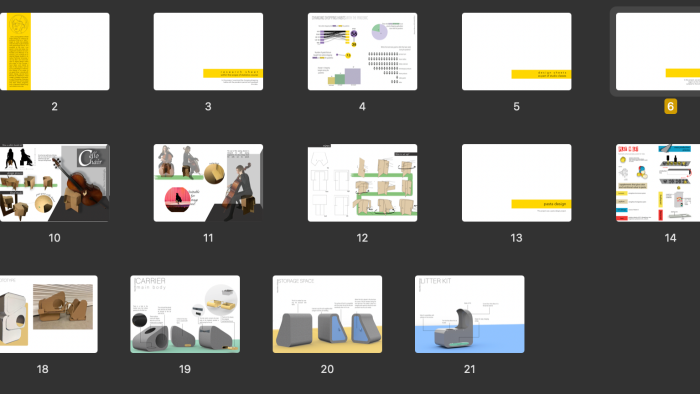The image size is (700, 394).
Task: Select slide 18 cardboard model photo thumbnail
Action: pos(49,314)
